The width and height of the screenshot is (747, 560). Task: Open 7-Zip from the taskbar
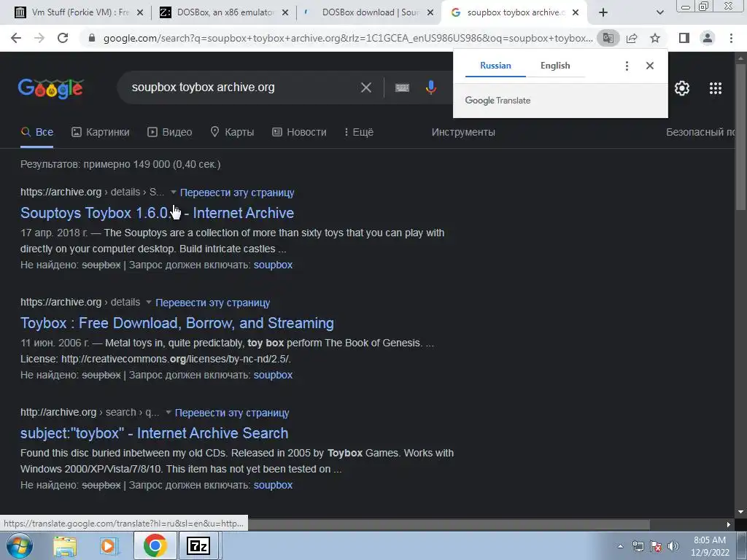(x=198, y=545)
